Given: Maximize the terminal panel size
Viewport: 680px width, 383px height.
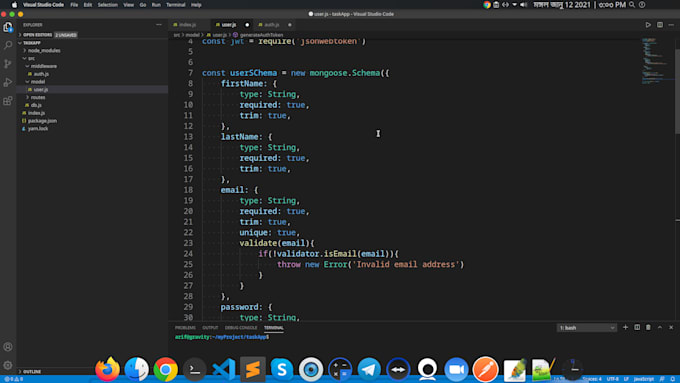Looking at the screenshot, I should pyautogui.click(x=660, y=327).
